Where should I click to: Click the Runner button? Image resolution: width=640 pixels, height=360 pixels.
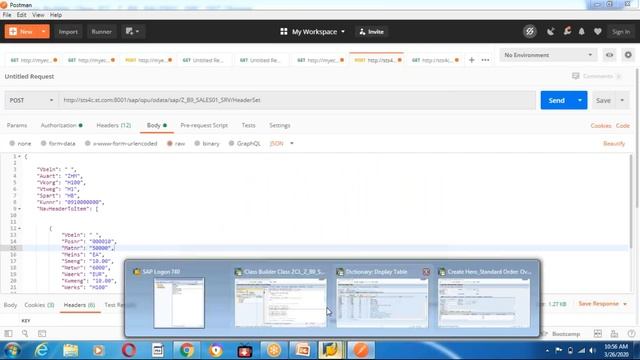[x=101, y=31]
